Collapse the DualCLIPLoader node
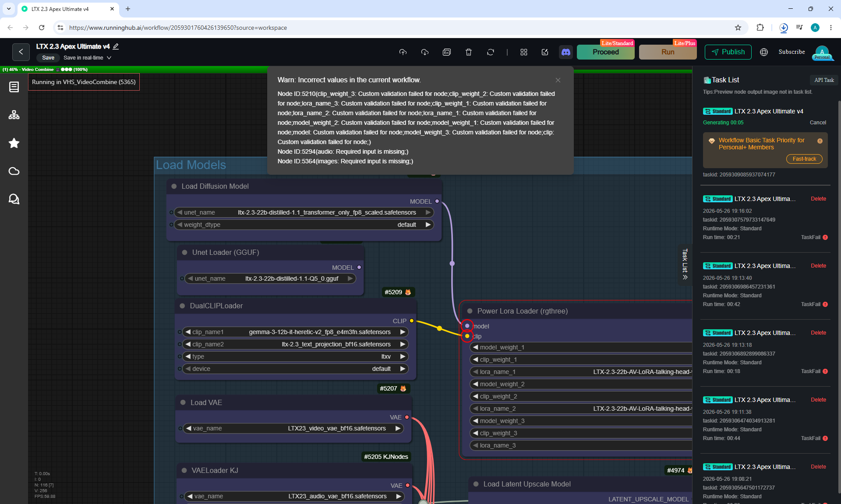 (182, 306)
